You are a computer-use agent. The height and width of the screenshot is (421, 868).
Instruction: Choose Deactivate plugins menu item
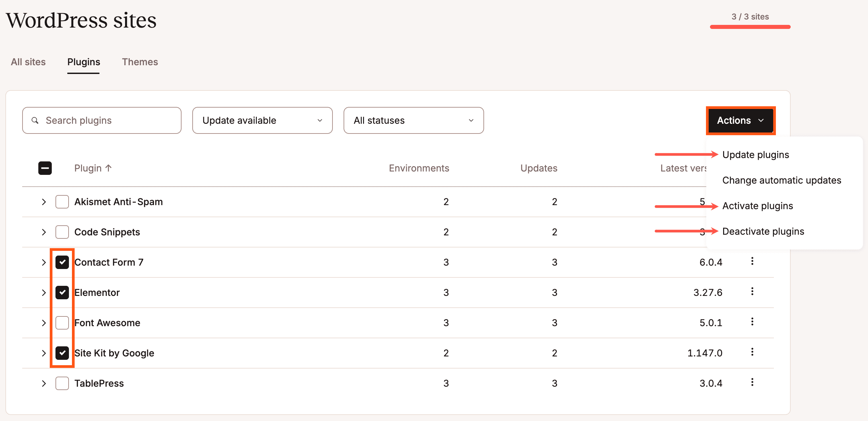[763, 232]
